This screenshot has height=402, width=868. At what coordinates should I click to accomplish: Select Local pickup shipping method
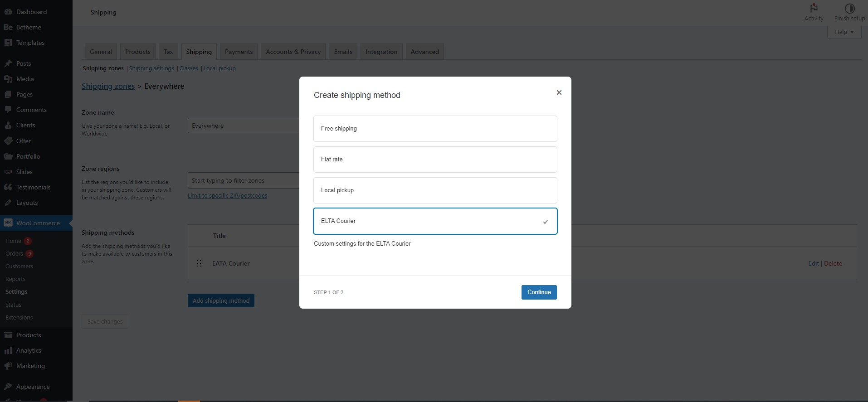(x=434, y=190)
